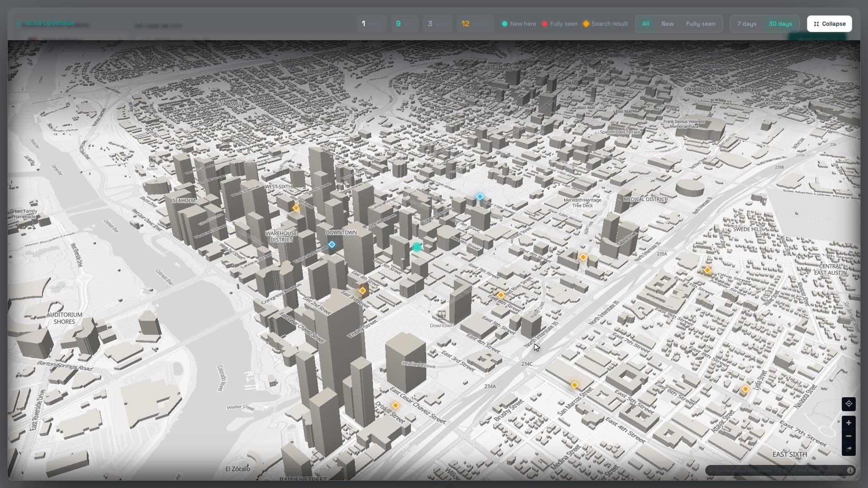The width and height of the screenshot is (868, 488).
Task: Click orange marker by Olive Street
Action: tap(708, 270)
